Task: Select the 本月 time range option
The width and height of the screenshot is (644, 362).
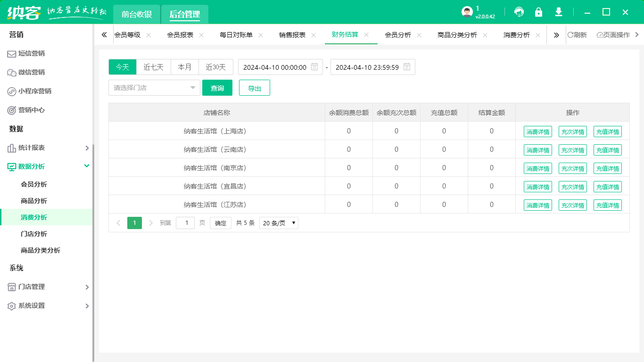Action: pos(185,67)
